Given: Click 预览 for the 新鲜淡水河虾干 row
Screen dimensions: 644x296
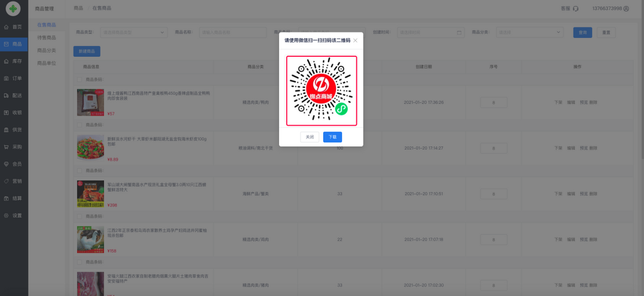Looking at the screenshot, I should (x=583, y=147).
